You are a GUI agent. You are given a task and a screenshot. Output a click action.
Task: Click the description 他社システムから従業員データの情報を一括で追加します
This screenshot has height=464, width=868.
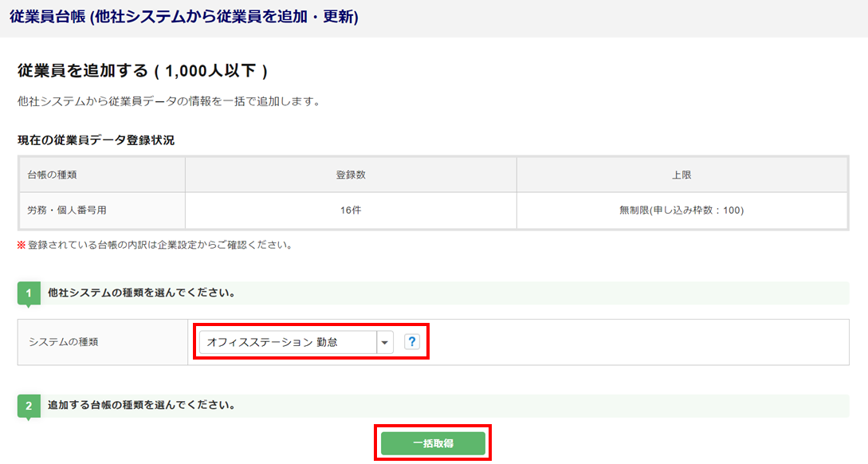170,102
